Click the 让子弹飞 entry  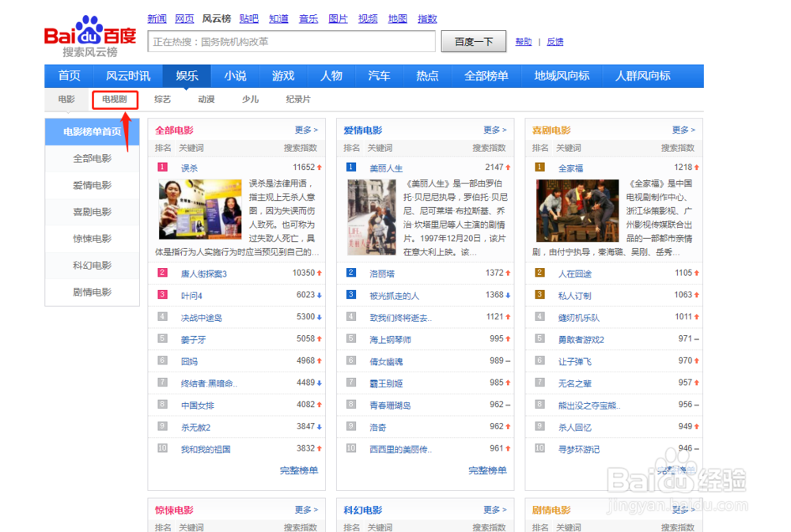click(574, 361)
